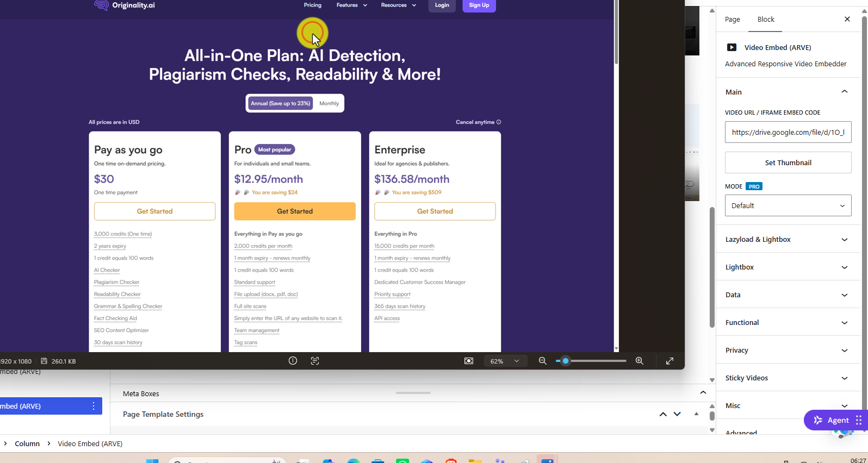Expand the Privacy section
The width and height of the screenshot is (868, 463).
click(788, 350)
